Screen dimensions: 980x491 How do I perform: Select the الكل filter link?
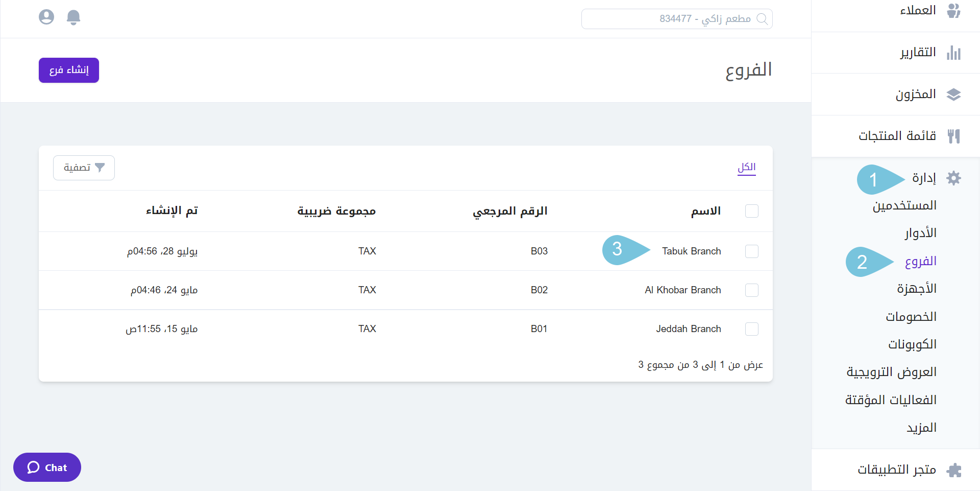746,167
